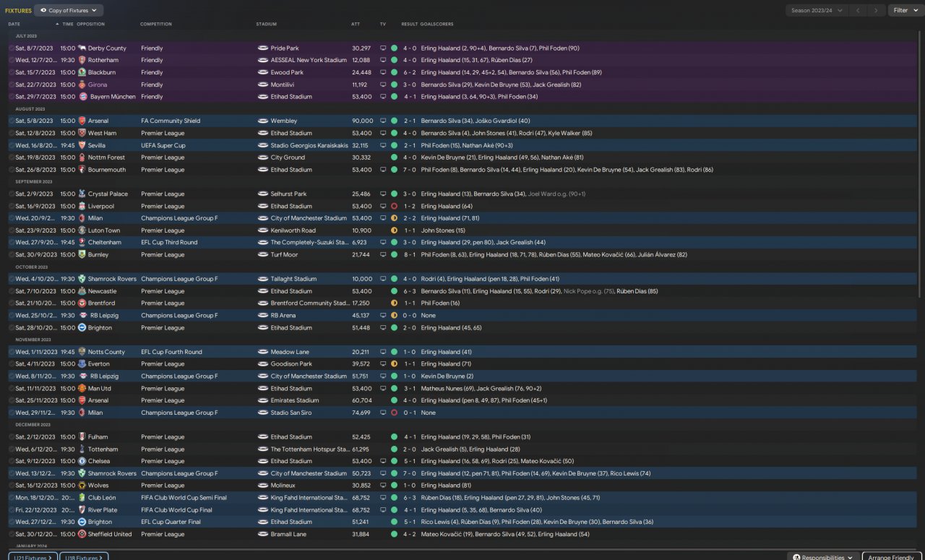925x560 pixels.
Task: Open the FA Community Shield competition link
Action: 170,121
